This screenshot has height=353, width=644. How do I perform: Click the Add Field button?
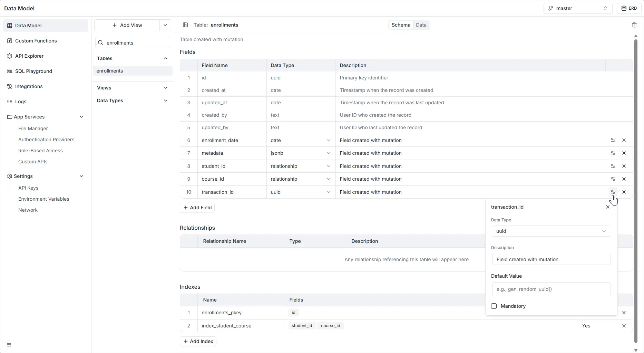pyautogui.click(x=197, y=208)
